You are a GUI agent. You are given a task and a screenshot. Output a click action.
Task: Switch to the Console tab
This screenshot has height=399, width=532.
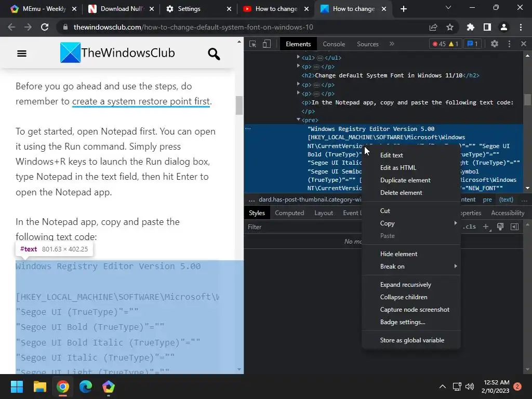click(x=334, y=44)
